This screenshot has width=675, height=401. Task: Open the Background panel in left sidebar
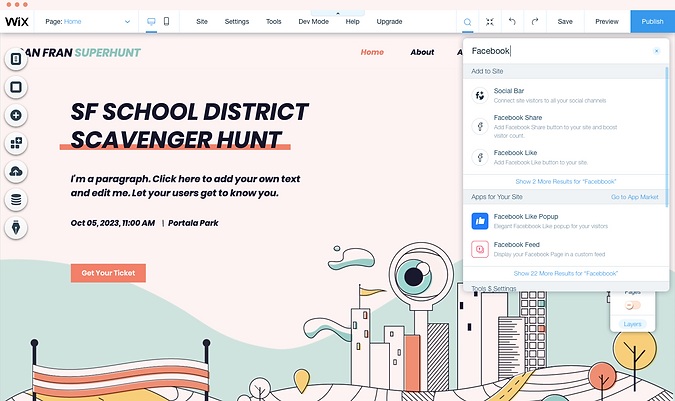pos(16,87)
